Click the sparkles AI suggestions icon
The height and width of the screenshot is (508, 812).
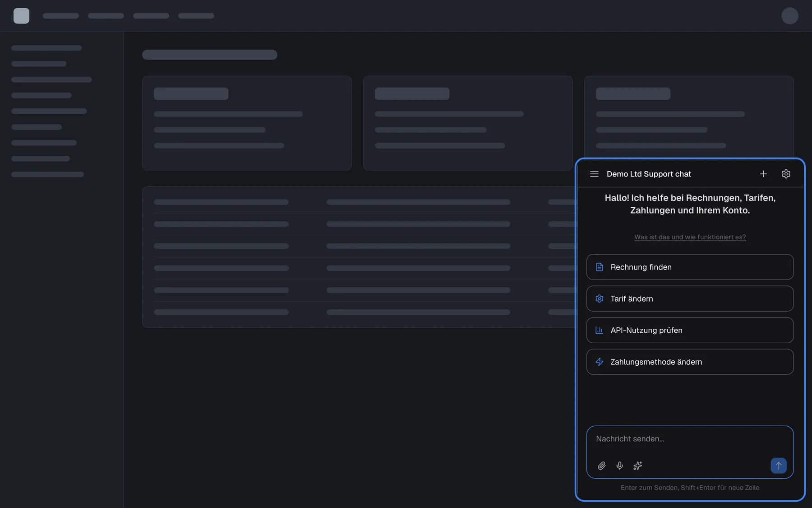point(637,466)
